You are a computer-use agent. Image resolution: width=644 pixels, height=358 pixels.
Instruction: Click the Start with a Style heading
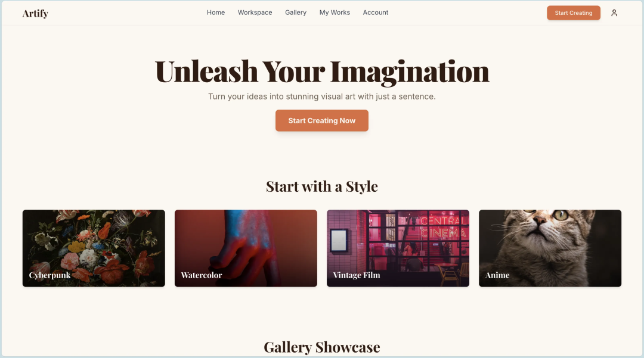coord(321,186)
